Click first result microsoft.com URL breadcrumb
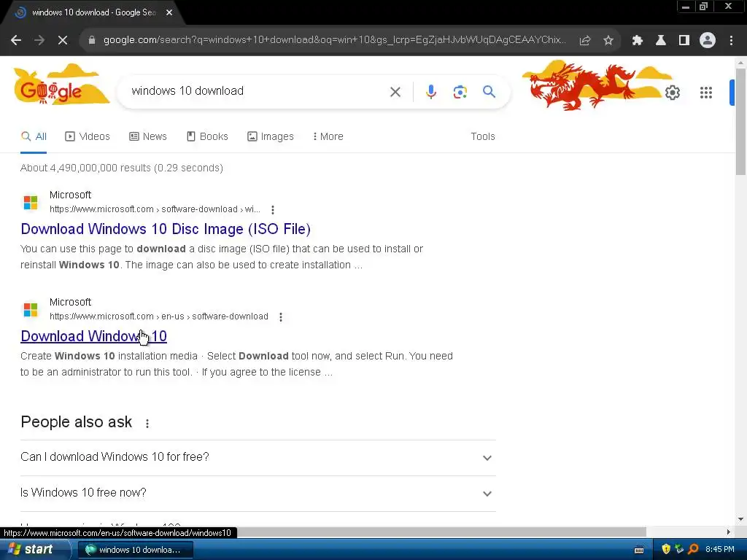 coord(155,209)
